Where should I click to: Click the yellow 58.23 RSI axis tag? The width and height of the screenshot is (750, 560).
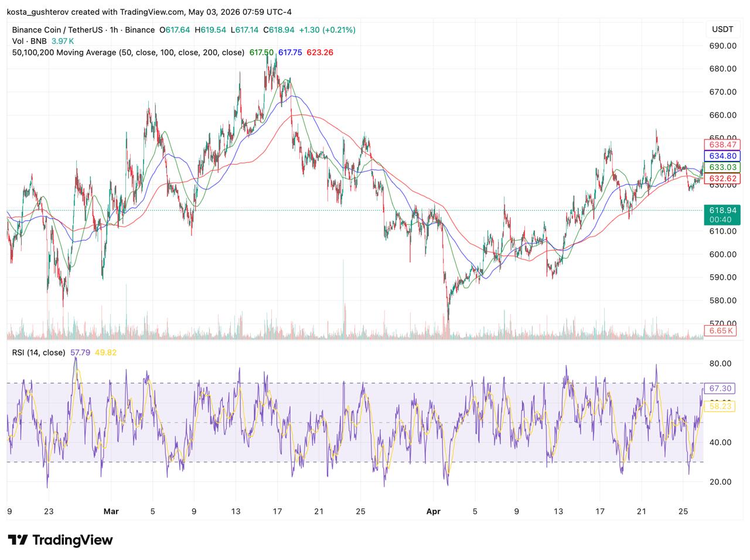720,406
